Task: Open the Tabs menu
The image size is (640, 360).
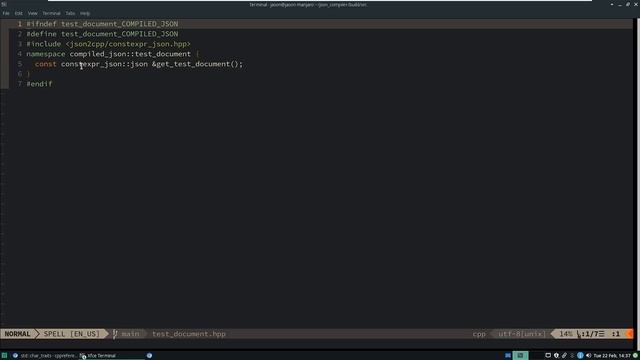Action: tap(70, 13)
